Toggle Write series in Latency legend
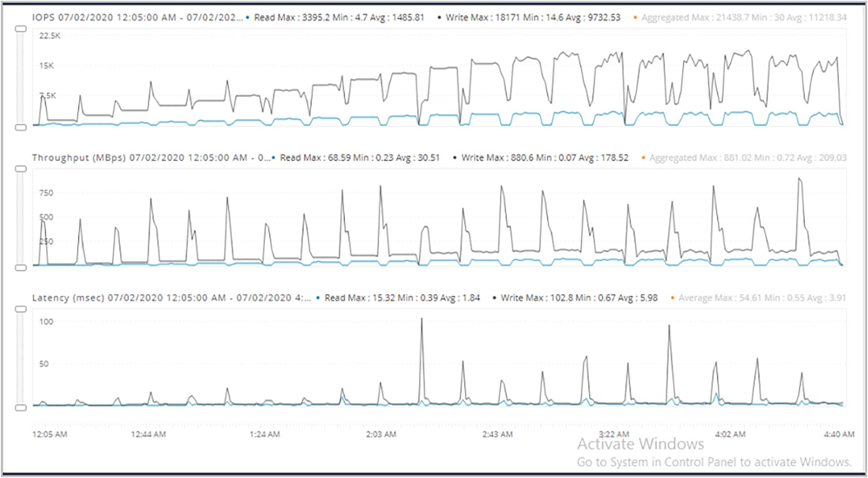 (x=575, y=298)
